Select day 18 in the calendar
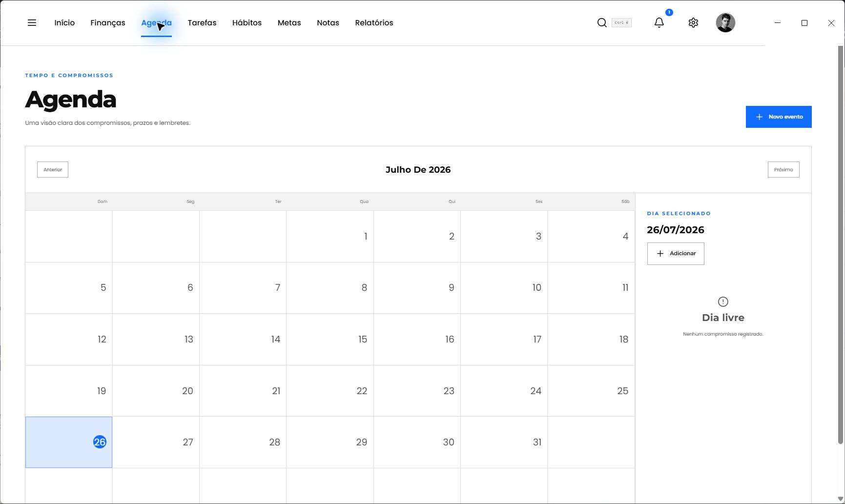This screenshot has width=845, height=504. 591,339
